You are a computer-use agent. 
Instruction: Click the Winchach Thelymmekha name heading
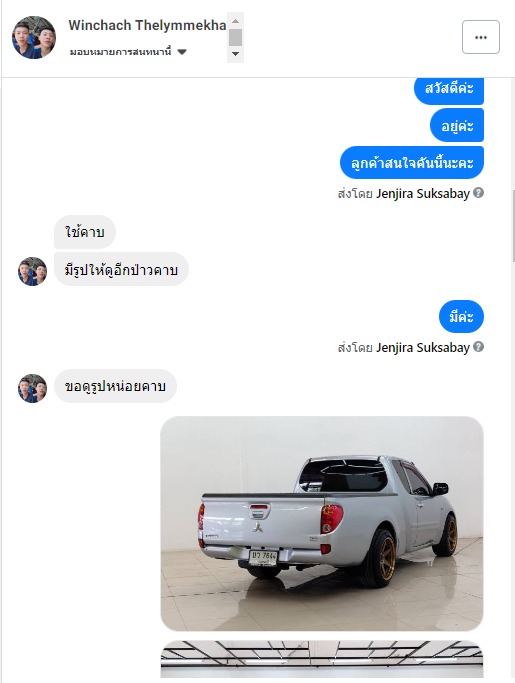point(147,25)
